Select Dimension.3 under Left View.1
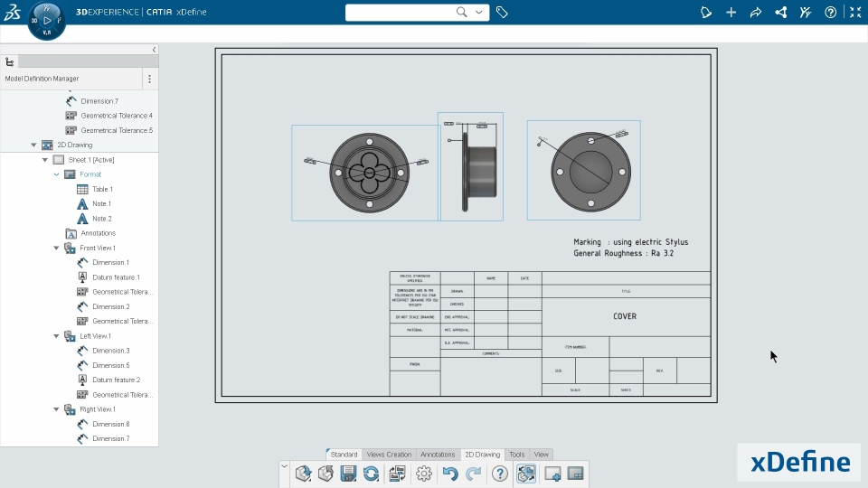This screenshot has width=868, height=488. click(110, 351)
